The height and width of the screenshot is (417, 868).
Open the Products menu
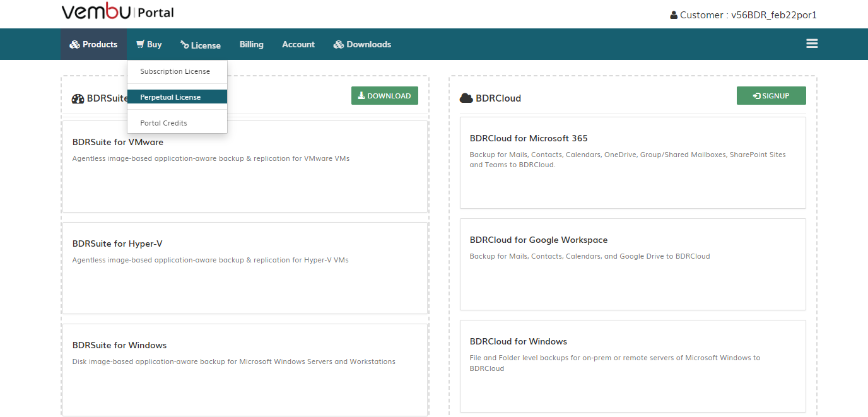pos(93,44)
